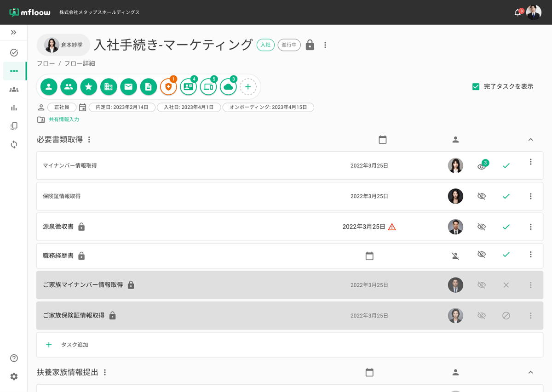The width and height of the screenshot is (552, 392).
Task: Click the calendar icon on 職務経歴書 row
Action: point(369,256)
